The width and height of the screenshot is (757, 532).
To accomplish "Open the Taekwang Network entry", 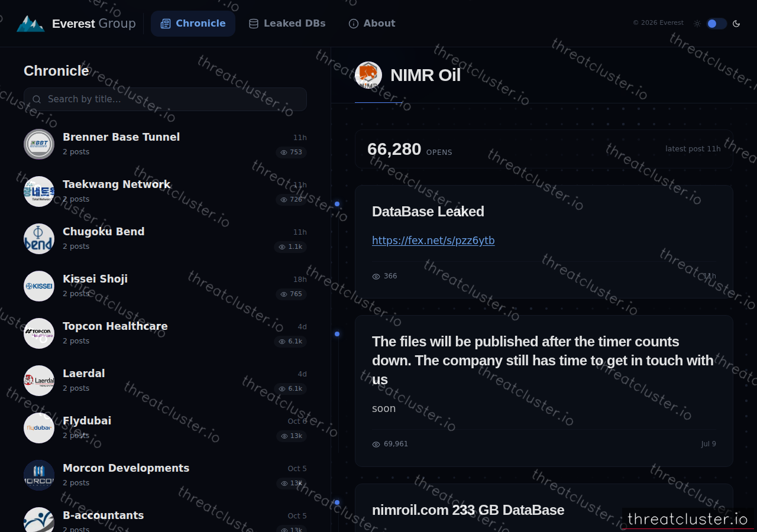I will click(x=165, y=192).
